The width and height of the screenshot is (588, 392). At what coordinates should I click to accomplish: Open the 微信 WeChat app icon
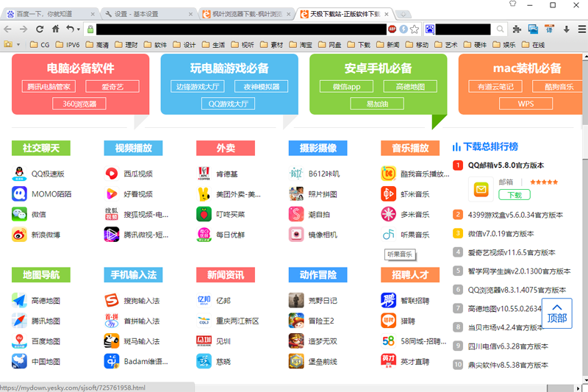pos(19,214)
